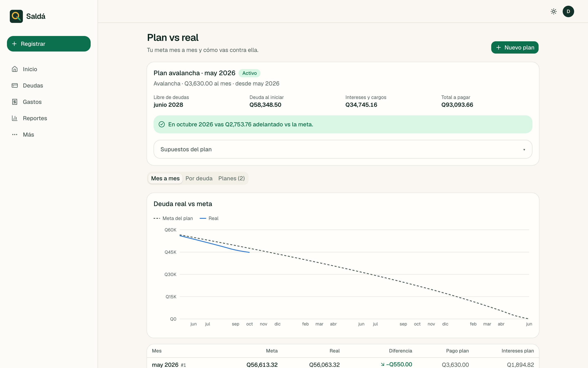Image resolution: width=588 pixels, height=368 pixels.
Task: Toggle the Meta del plan legend entry
Action: click(x=173, y=218)
